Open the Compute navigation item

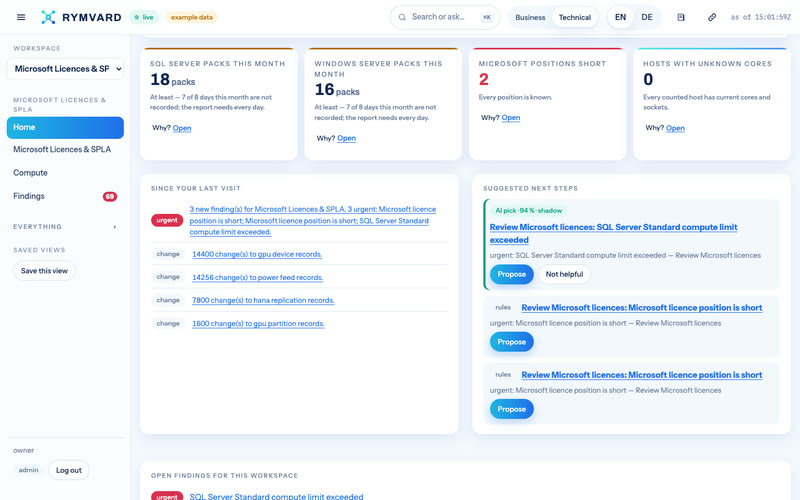[31, 173]
